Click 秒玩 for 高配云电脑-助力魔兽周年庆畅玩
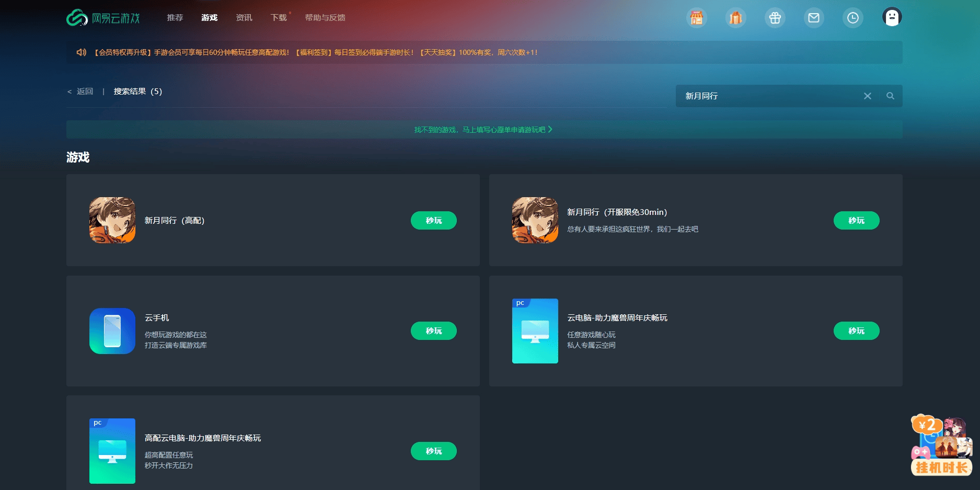 (x=434, y=451)
